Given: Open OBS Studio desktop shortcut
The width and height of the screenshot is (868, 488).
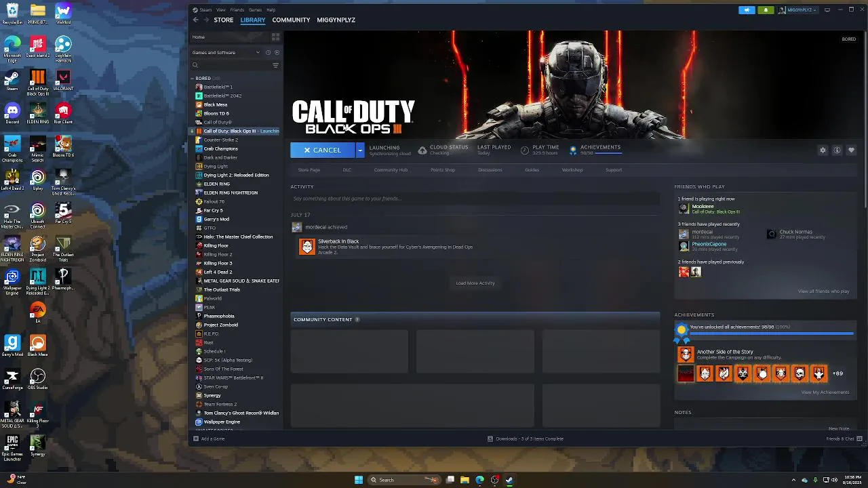Looking at the screenshot, I should pyautogui.click(x=38, y=379).
